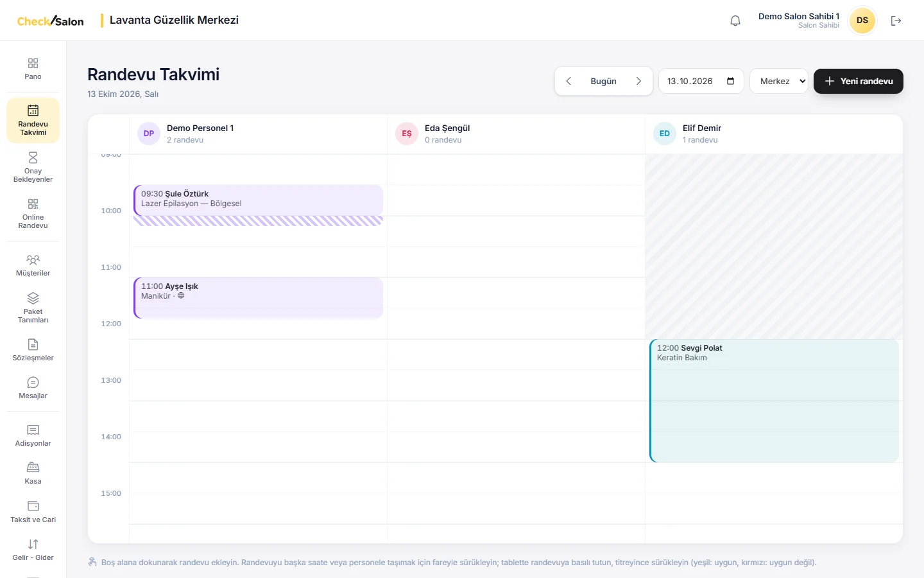Click the Elif Demir column name
Viewport: 924px width, 578px height.
[702, 128]
